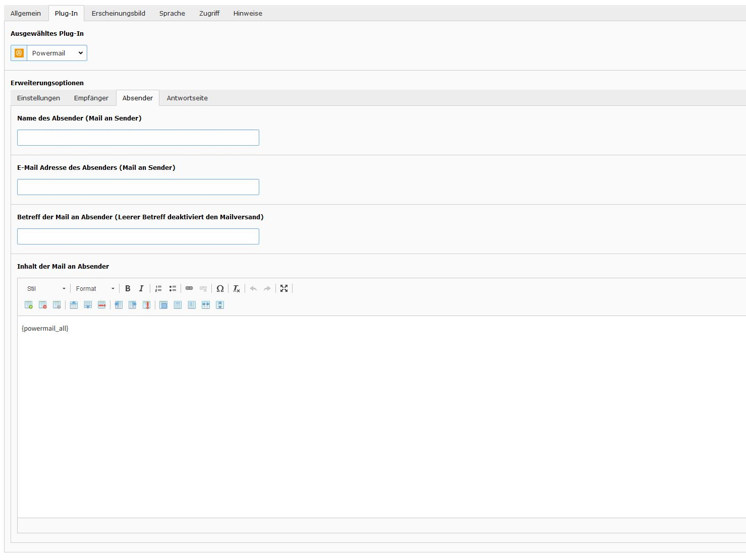Focus the E-Mail Adresse des Absenders field
This screenshot has height=560, width=746.
click(x=138, y=187)
